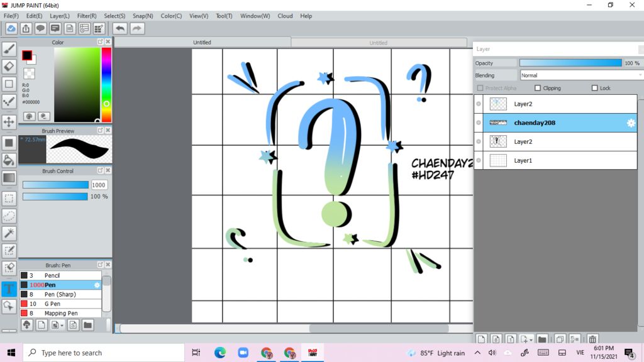Click the Windows search box
Viewport: 644px width, 362px height.
(x=104, y=353)
